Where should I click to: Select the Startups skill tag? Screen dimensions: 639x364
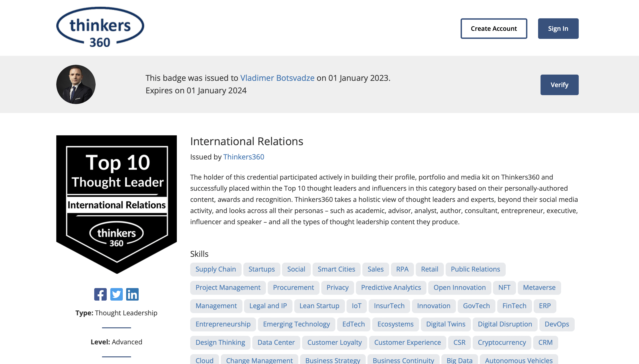click(x=262, y=269)
